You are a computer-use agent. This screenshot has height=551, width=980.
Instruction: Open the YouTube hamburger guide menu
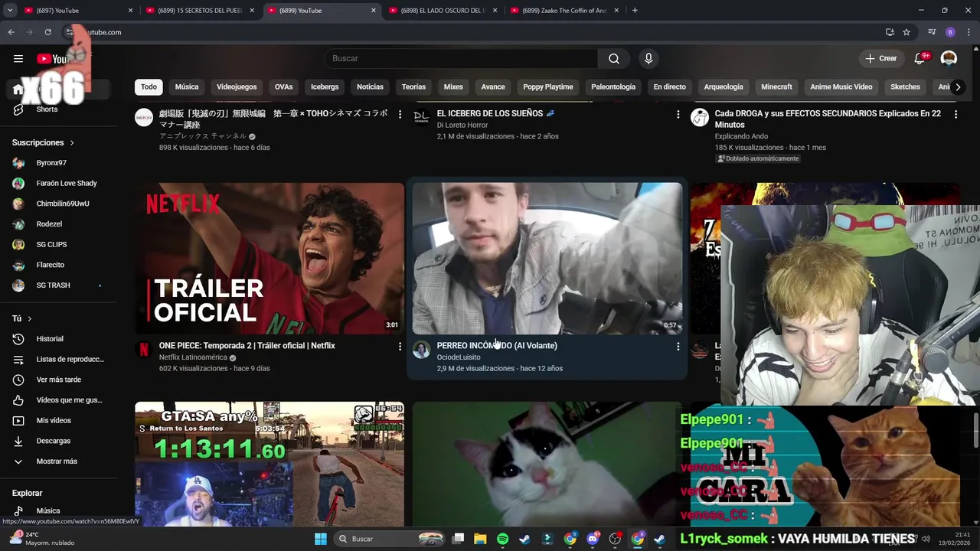coord(18,59)
